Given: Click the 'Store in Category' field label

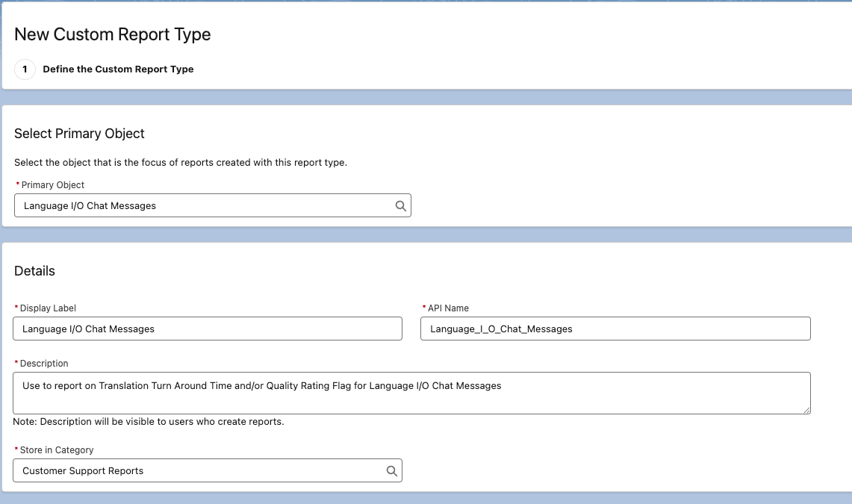Looking at the screenshot, I should click(x=57, y=450).
